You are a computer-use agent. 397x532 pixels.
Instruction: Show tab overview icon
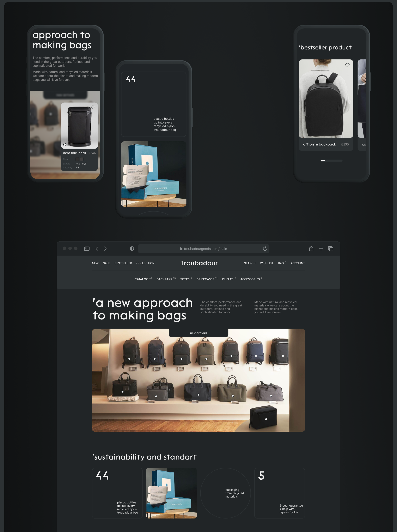coord(331,249)
